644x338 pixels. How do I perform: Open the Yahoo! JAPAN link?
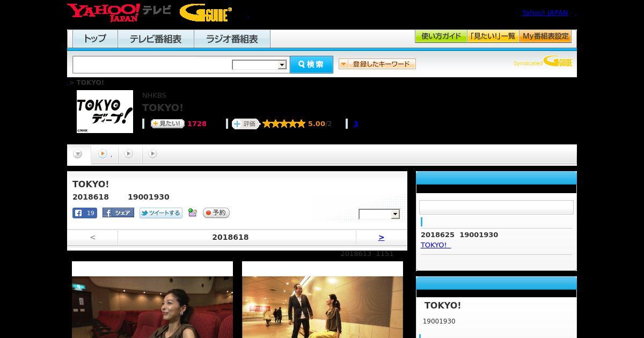tap(545, 13)
